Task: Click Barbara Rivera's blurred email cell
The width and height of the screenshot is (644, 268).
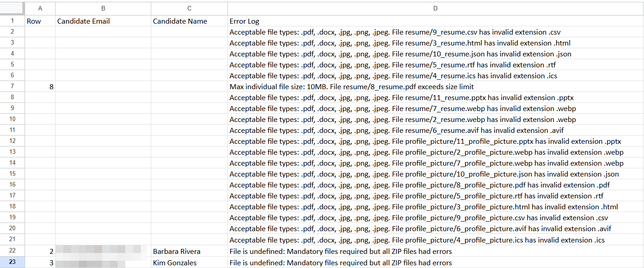Action: tap(103, 252)
